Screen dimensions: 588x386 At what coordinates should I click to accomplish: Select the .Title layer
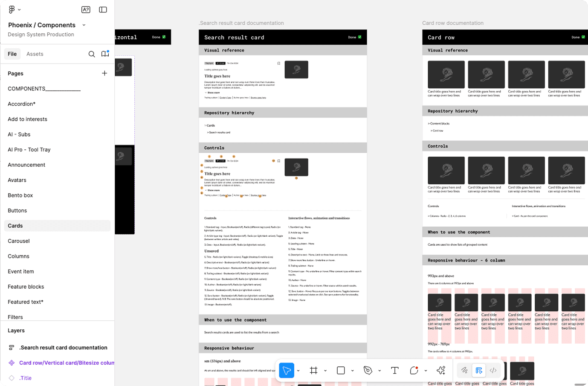pyautogui.click(x=25, y=378)
